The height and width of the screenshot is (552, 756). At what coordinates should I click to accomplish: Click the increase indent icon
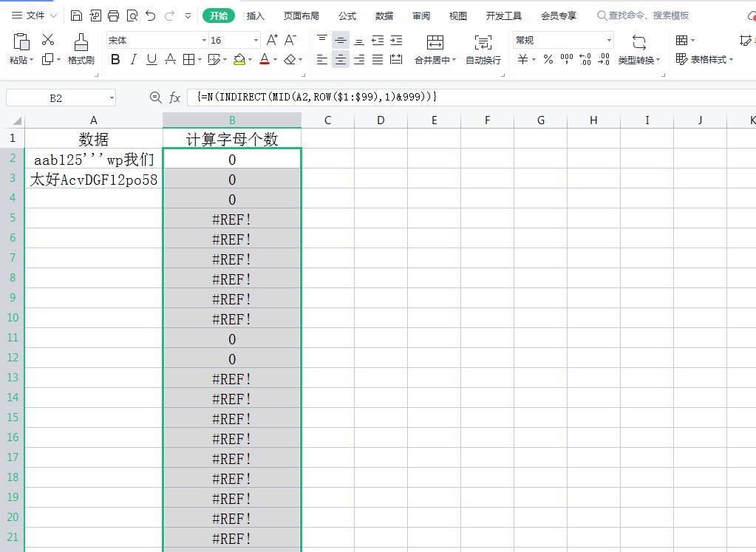(x=396, y=40)
